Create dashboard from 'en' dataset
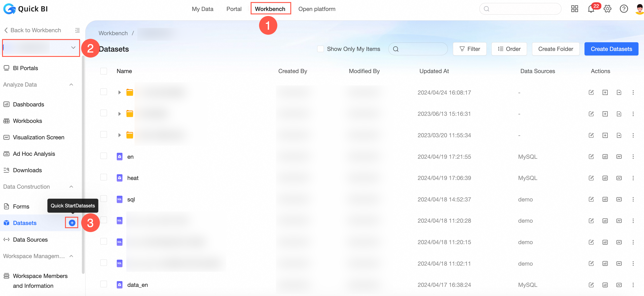Screen dimensions: 644x296 click(x=605, y=156)
